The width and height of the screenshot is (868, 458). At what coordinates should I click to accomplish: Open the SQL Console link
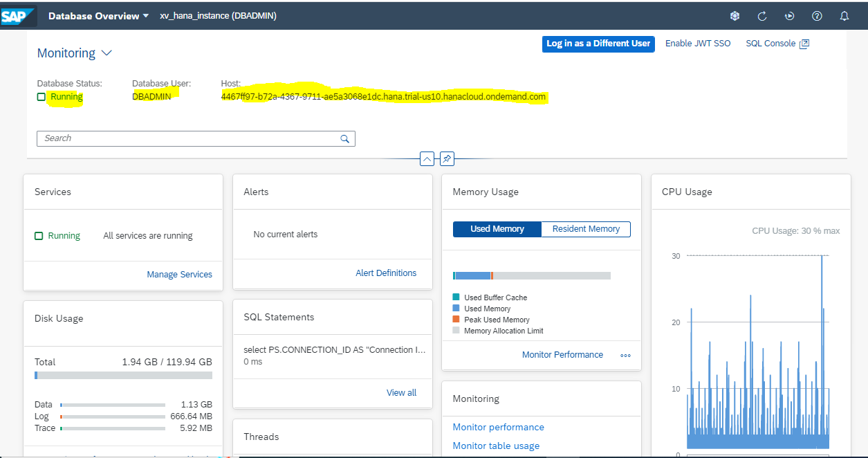point(770,44)
